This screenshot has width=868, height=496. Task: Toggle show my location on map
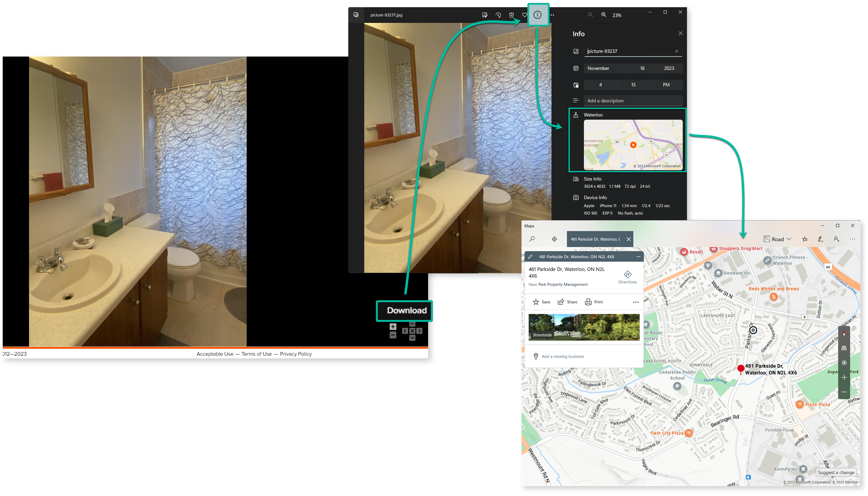[x=844, y=363]
